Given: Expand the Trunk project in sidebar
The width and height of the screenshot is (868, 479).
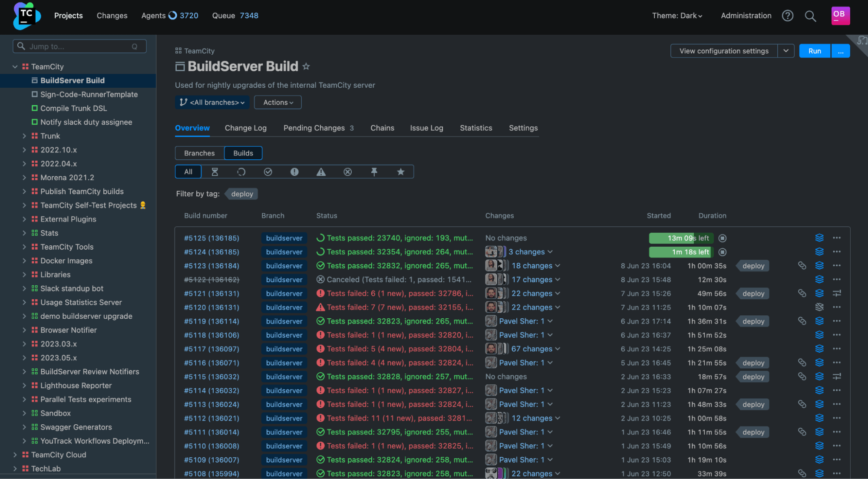Looking at the screenshot, I should (24, 136).
